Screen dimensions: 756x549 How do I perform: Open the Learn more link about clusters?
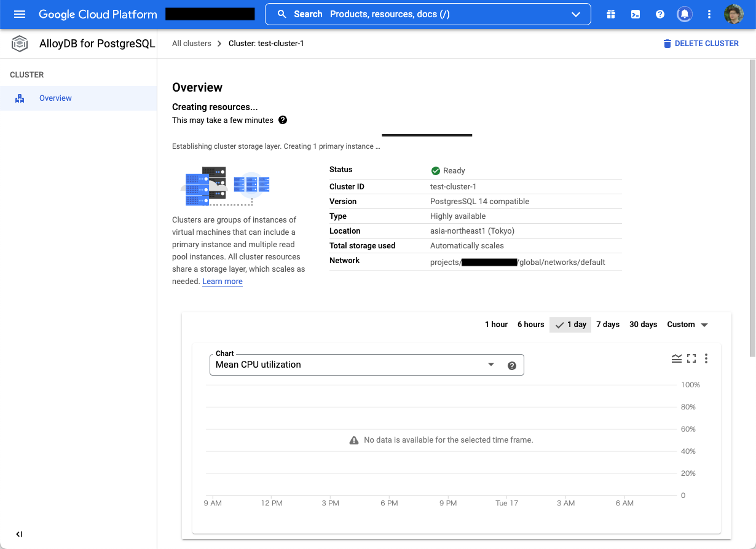tap(222, 281)
